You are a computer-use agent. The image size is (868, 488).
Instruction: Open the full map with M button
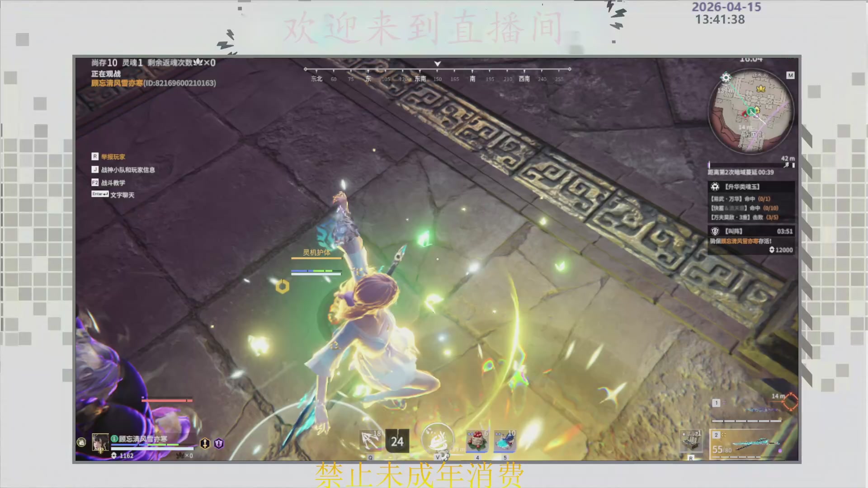790,75
